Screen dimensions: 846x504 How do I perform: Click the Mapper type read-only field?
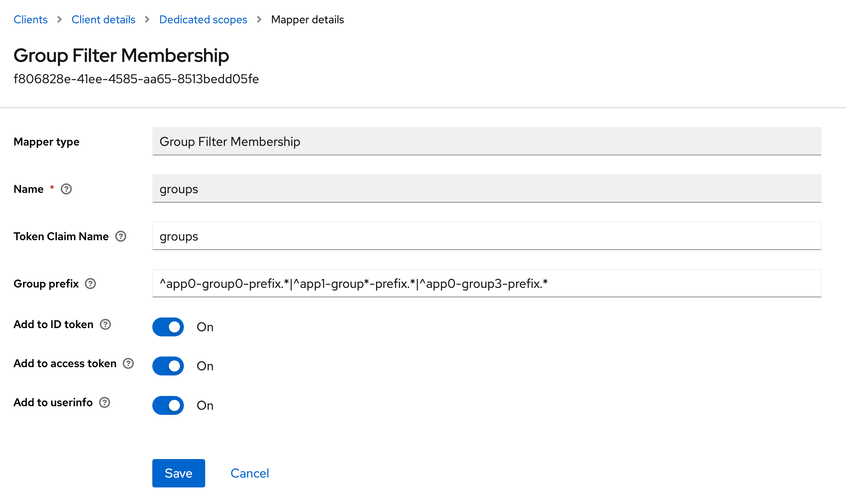pos(486,142)
